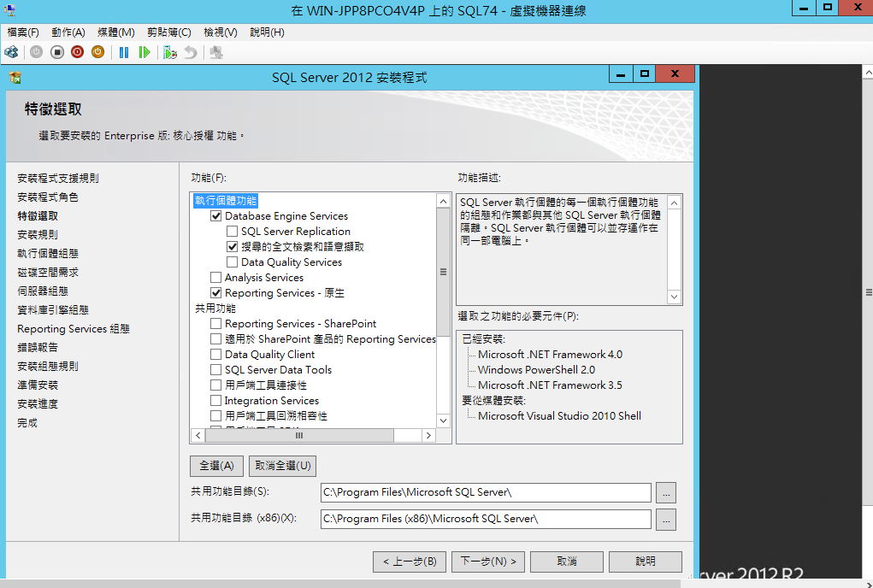873x588 pixels.
Task: Proceed with 下一步(N) button
Action: tap(488, 562)
